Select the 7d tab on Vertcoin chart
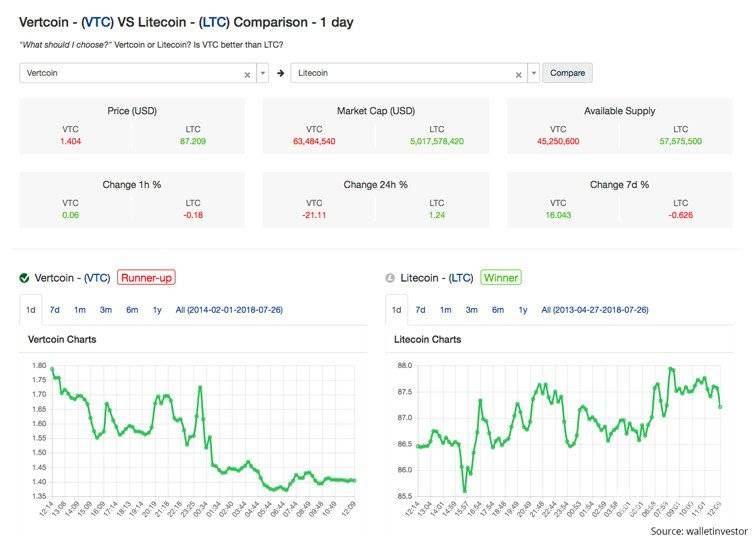Viewport: 752px width, 538px height. point(55,310)
